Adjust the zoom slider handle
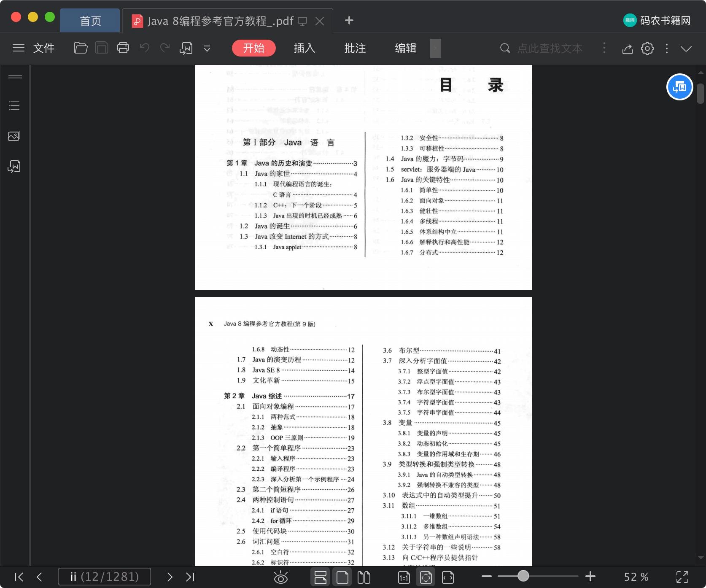Image resolution: width=706 pixels, height=588 pixels. [x=523, y=576]
